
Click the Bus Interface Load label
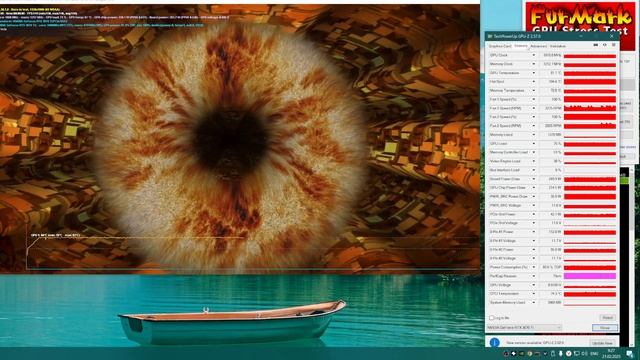(x=504, y=170)
